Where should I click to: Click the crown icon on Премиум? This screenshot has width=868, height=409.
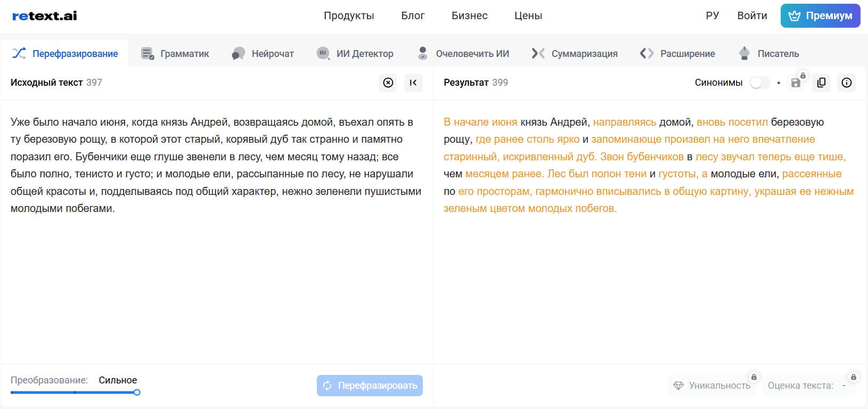[795, 16]
